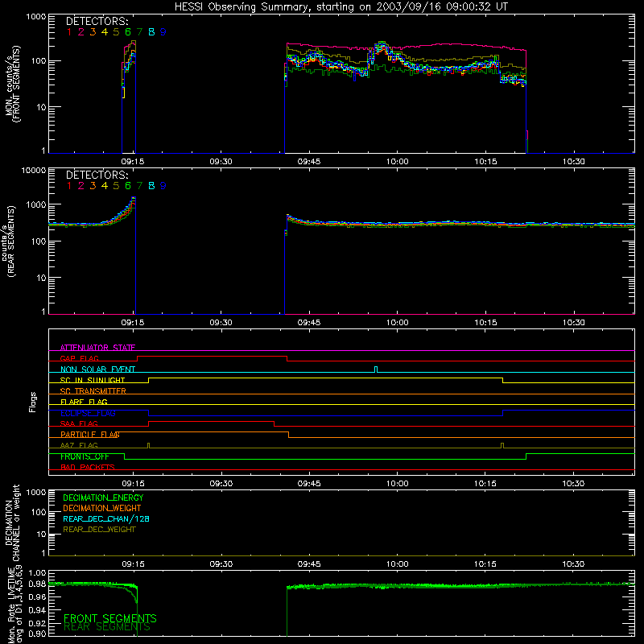
Task: Click the GAP_FLAG rising step after 09:15
Action: tap(137, 358)
